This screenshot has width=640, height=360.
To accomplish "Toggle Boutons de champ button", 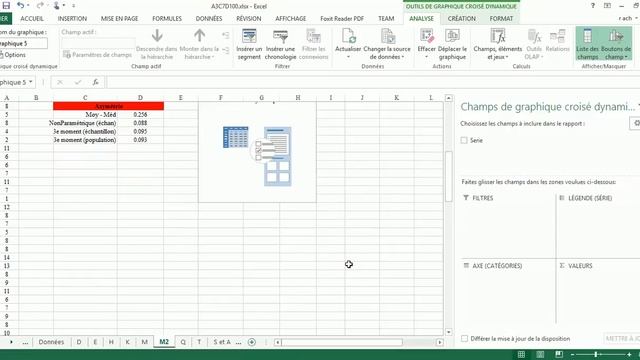I will [616, 44].
